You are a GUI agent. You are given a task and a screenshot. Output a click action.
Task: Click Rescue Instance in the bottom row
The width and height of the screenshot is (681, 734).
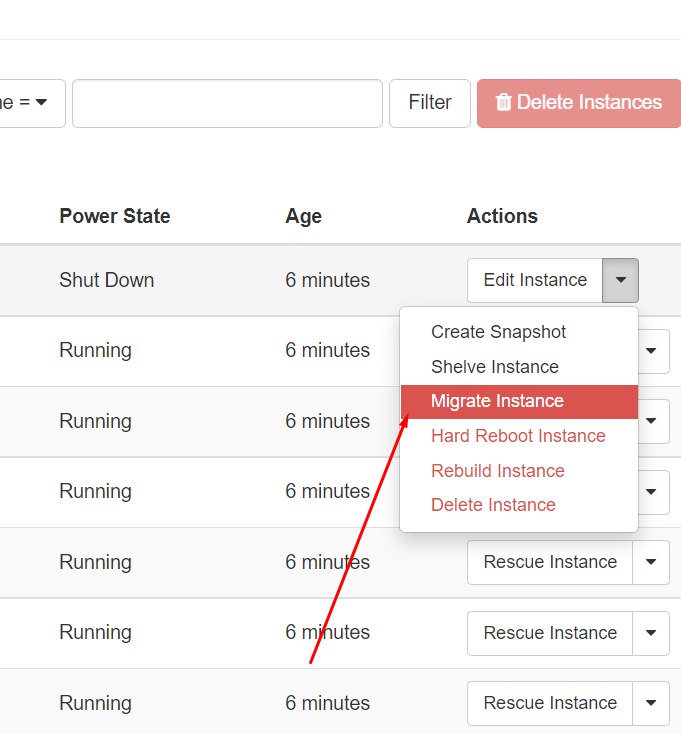pyautogui.click(x=550, y=703)
